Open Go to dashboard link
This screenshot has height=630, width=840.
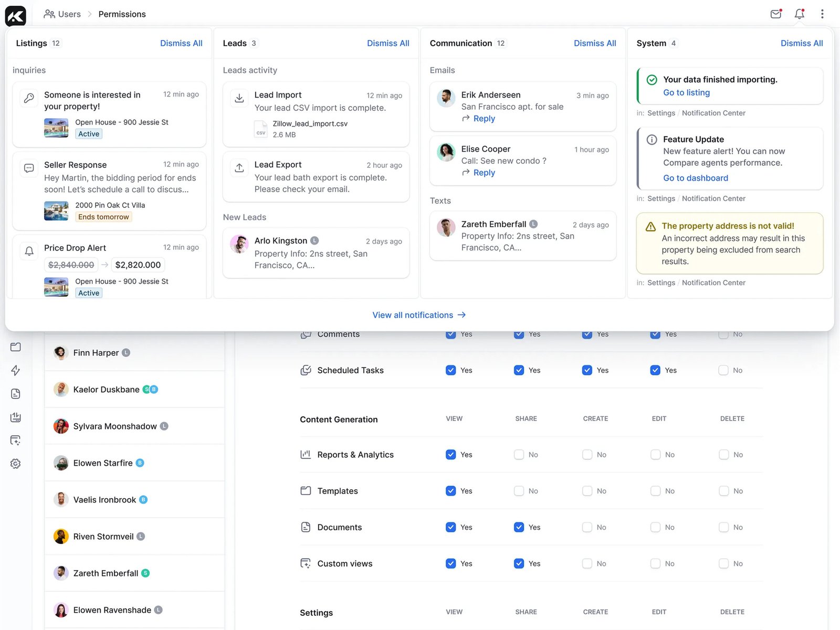coord(695,178)
